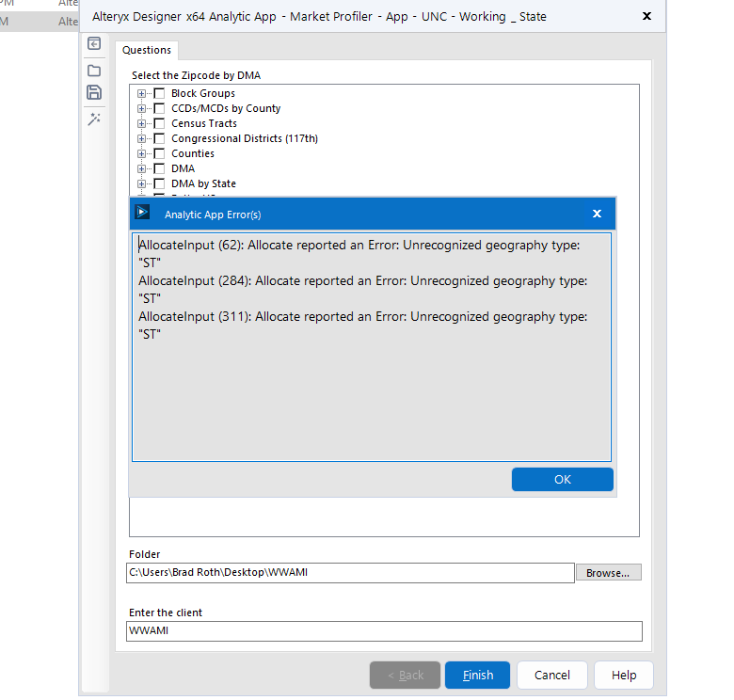Check the Congressional Districts (117th) checkbox
Image resolution: width=734 pixels, height=700 pixels.
click(159, 138)
